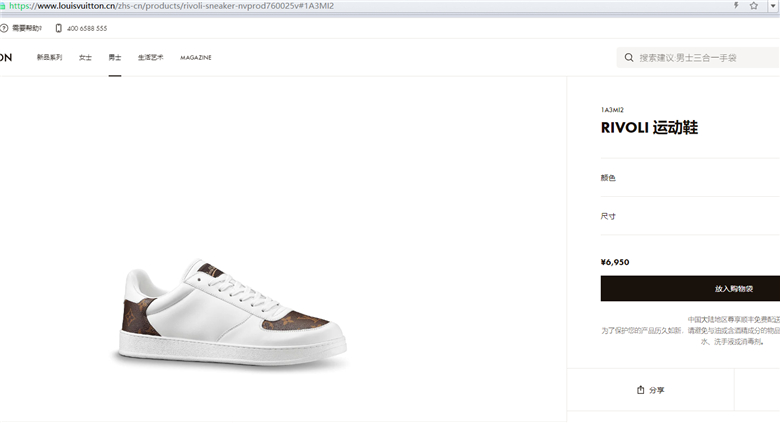Click the help question mark icon
The image size is (780, 423).
tap(4, 28)
